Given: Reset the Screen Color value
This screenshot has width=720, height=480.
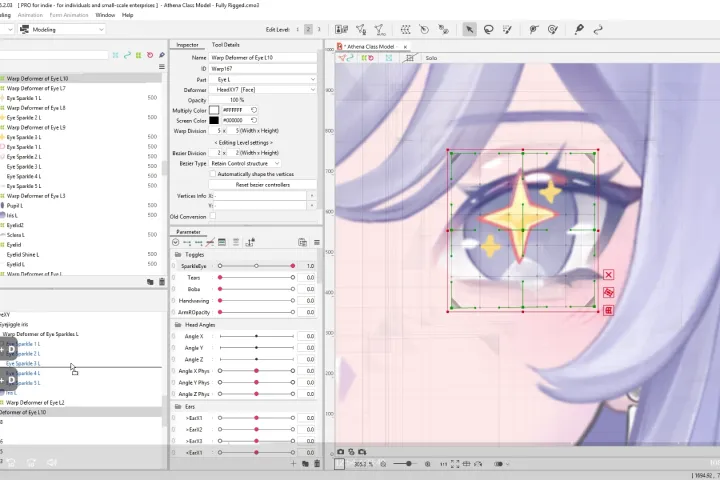Looking at the screenshot, I should coord(253,120).
